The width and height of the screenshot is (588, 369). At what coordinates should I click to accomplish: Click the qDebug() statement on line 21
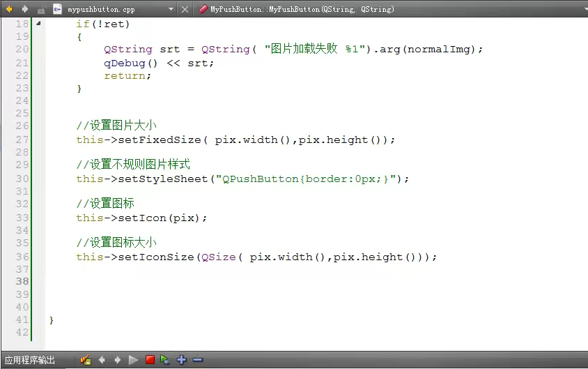[159, 63]
